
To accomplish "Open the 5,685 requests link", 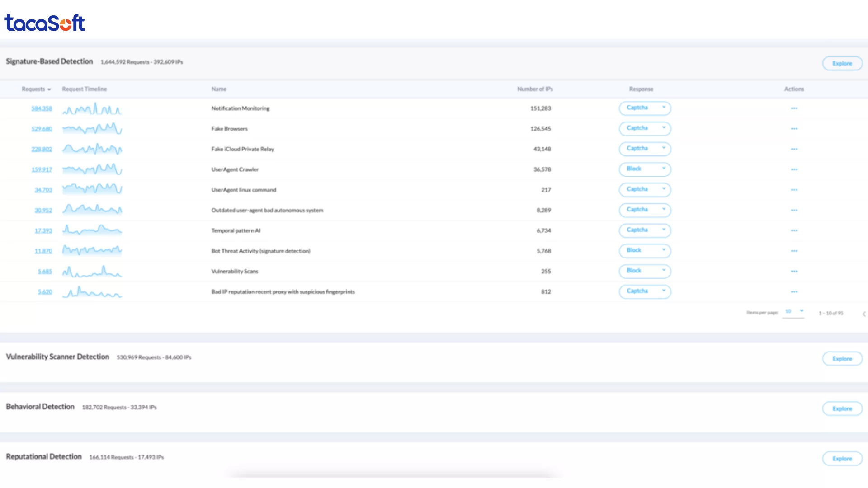I will (45, 272).
